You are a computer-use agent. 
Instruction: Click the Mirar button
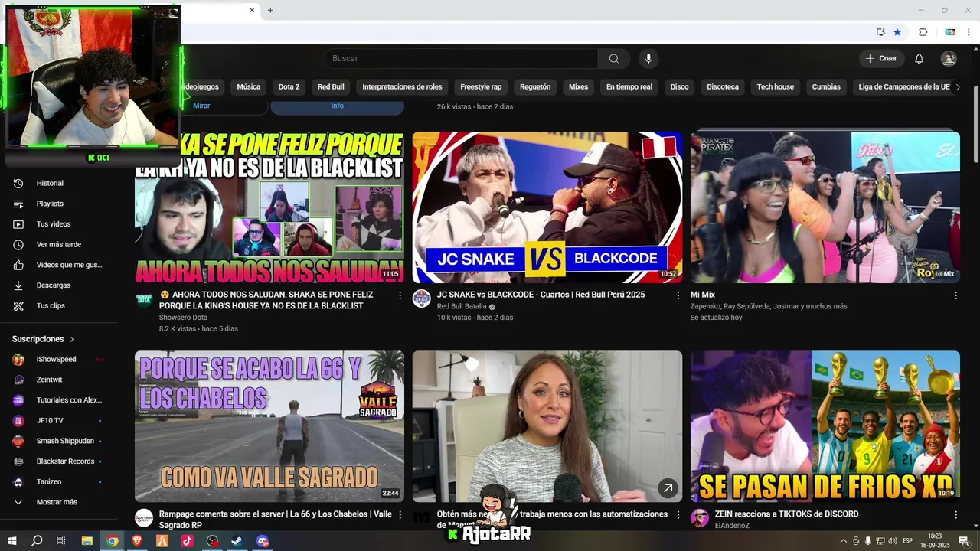point(201,106)
